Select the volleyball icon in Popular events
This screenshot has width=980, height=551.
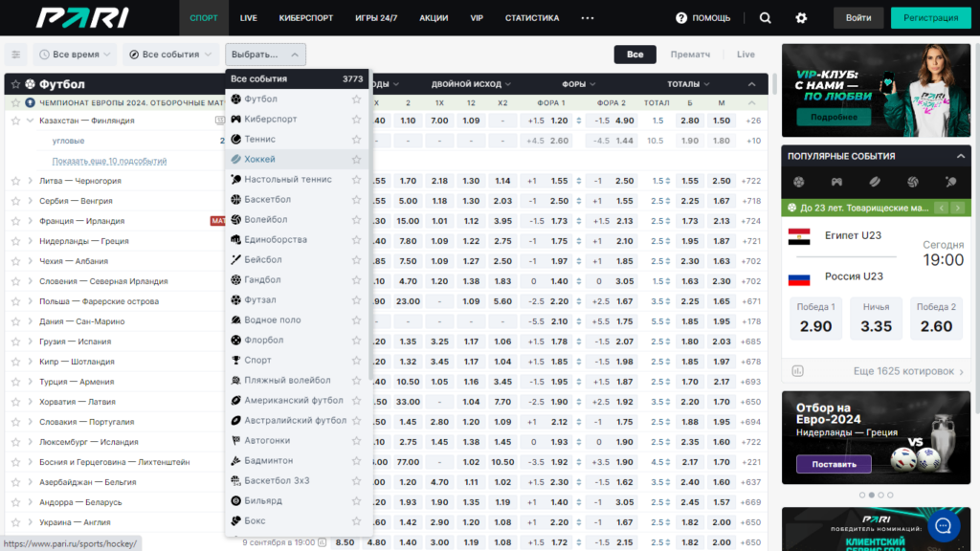[912, 182]
